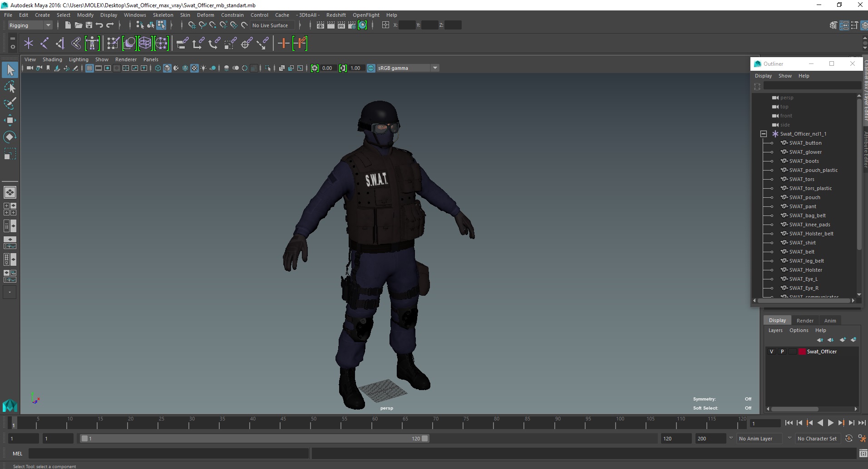Go to start of playback range
The width and height of the screenshot is (868, 469).
789,423
